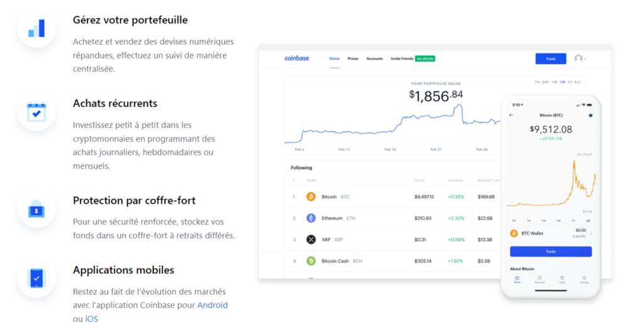644x333 pixels.
Task: Click the blue Trade button in dashboard header
Action: click(550, 59)
